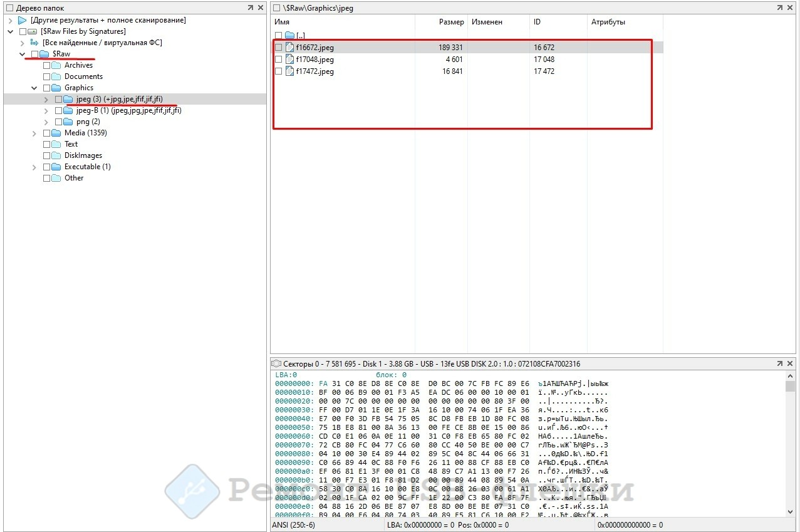Click the DiskImages folder icon
800x532 pixels.
[x=56, y=155]
